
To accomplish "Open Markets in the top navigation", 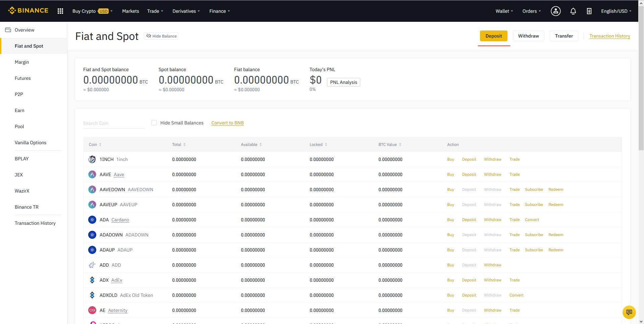I will coord(130,11).
